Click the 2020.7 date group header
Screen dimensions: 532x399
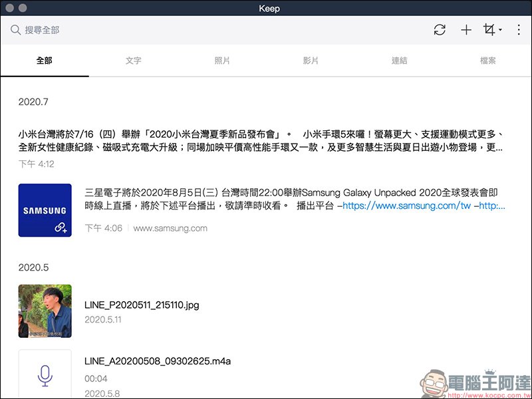(x=33, y=102)
